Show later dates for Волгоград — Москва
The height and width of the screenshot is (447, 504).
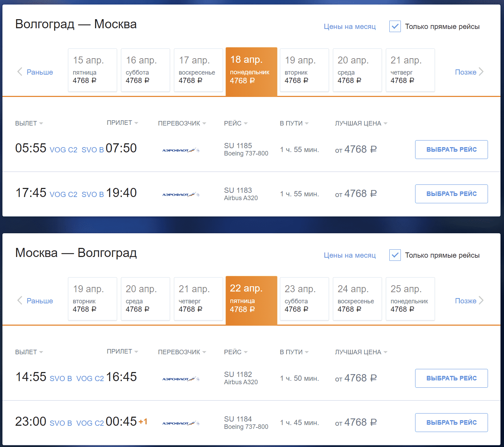pos(469,72)
